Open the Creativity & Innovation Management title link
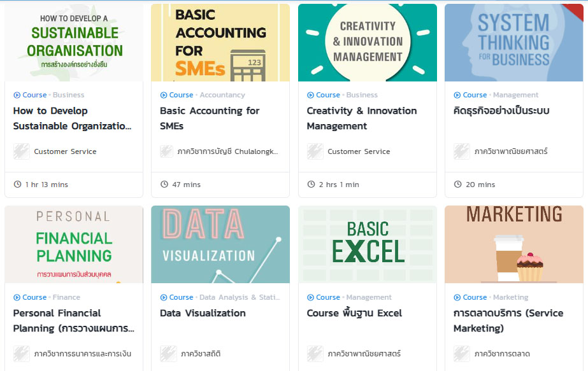Viewport: 588px width, 371px height. 362,118
